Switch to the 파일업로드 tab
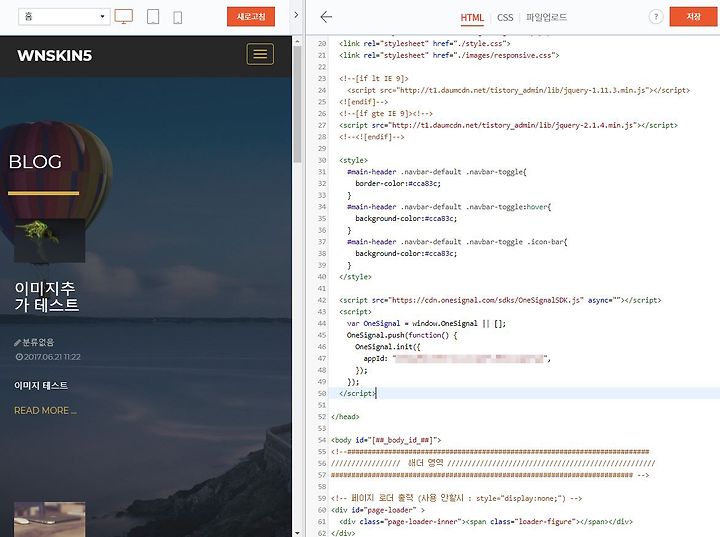This screenshot has width=720, height=537. (x=546, y=17)
